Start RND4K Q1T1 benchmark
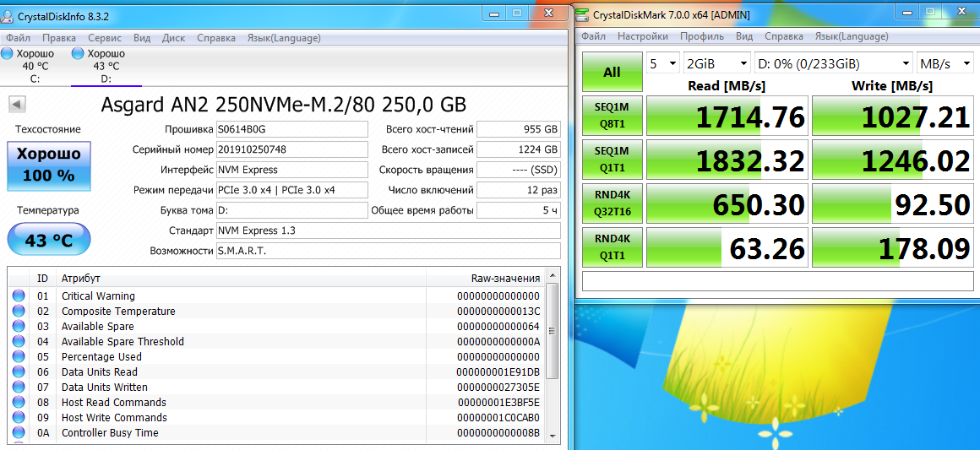The image size is (980, 450). pos(612,248)
